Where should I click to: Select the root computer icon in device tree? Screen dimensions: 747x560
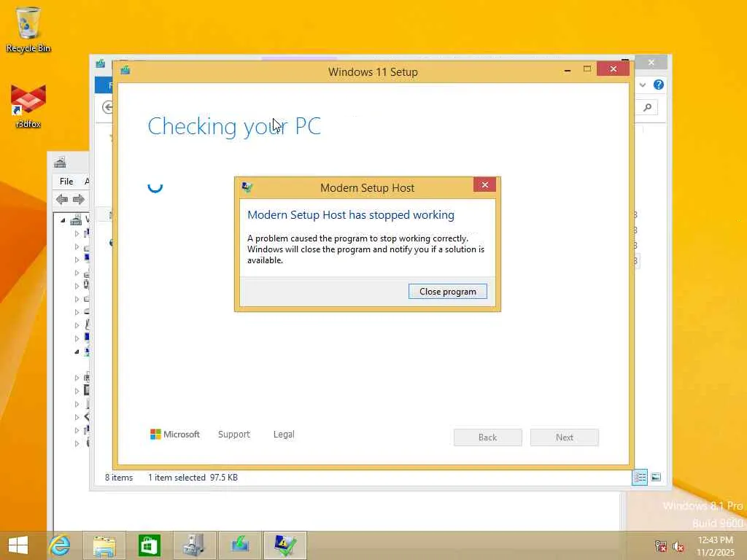click(76, 220)
